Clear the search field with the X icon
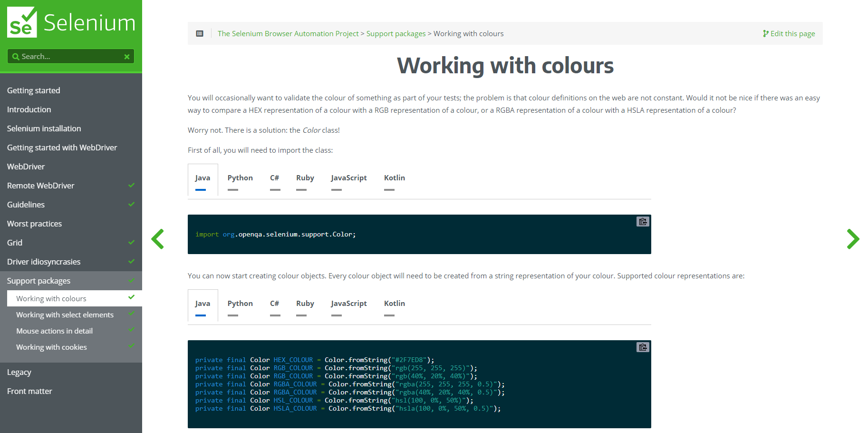Image resolution: width=868 pixels, height=433 pixels. click(x=126, y=56)
